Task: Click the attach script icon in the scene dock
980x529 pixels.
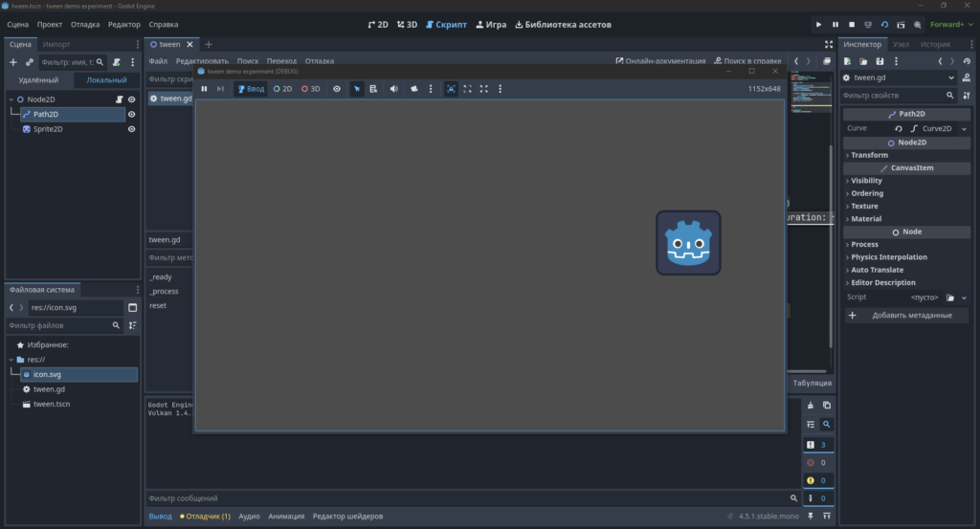Action: click(116, 62)
